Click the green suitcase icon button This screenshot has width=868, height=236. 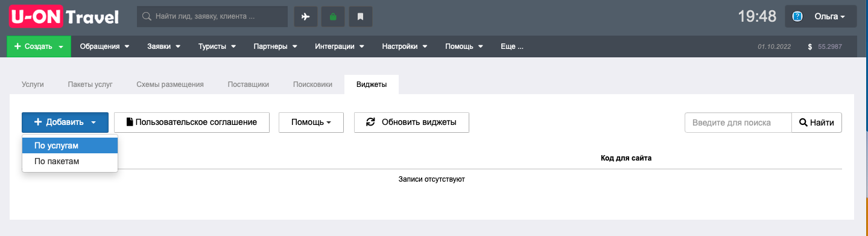(333, 17)
